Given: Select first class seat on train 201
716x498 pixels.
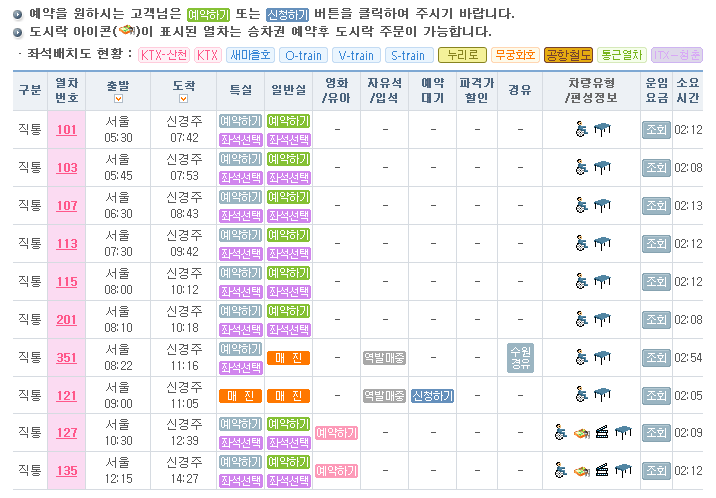Looking at the screenshot, I should coord(241,330).
